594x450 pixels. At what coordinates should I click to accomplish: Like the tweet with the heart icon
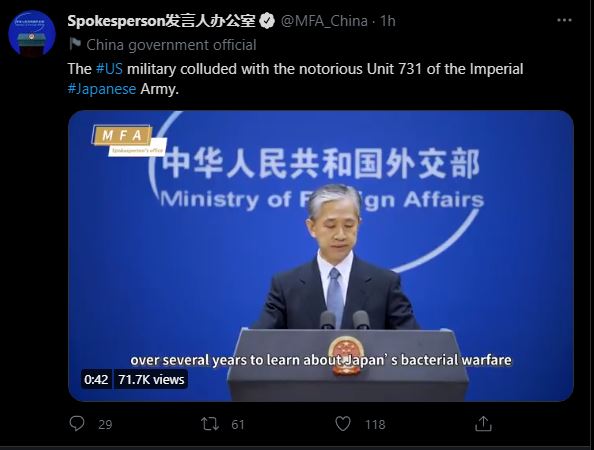(x=343, y=423)
